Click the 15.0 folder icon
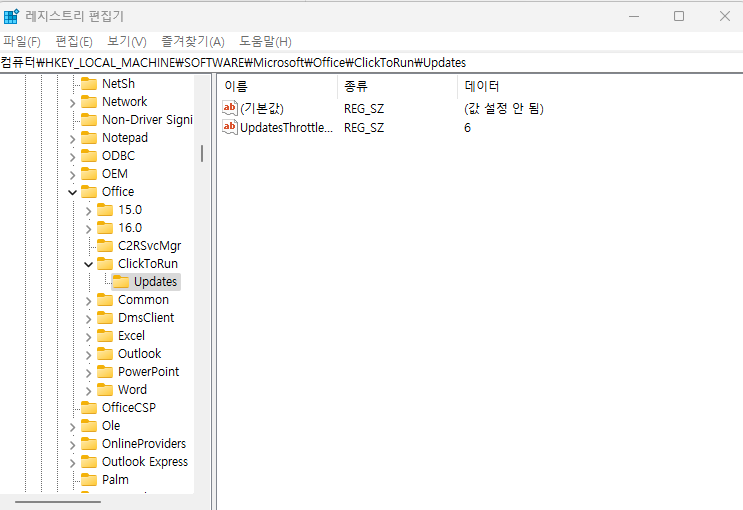This screenshot has height=510, width=743. click(105, 210)
